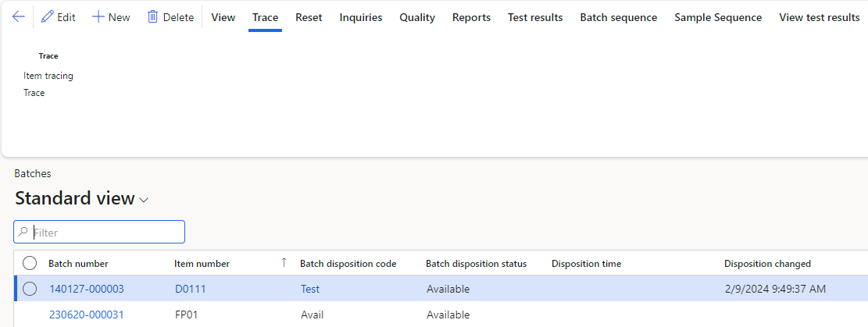The height and width of the screenshot is (327, 868).
Task: Open the Inquiries tab
Action: click(x=361, y=17)
